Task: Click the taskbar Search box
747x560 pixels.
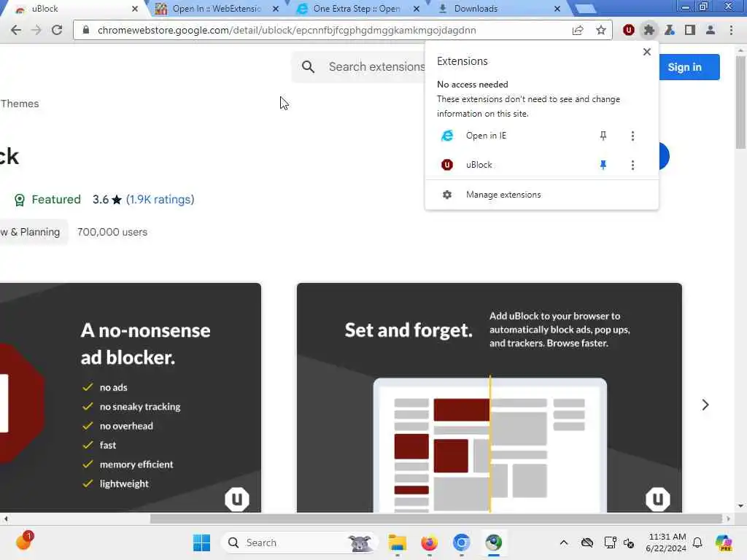Action: point(299,542)
